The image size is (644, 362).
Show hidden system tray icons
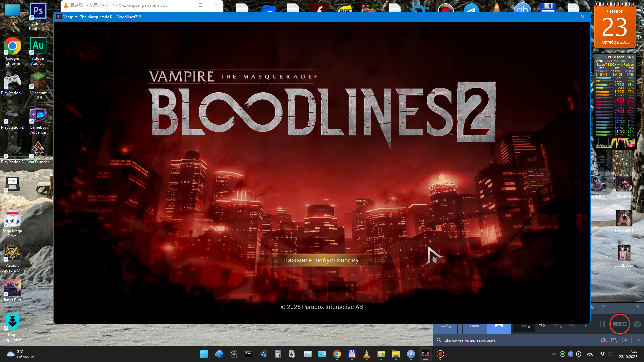tap(554, 354)
